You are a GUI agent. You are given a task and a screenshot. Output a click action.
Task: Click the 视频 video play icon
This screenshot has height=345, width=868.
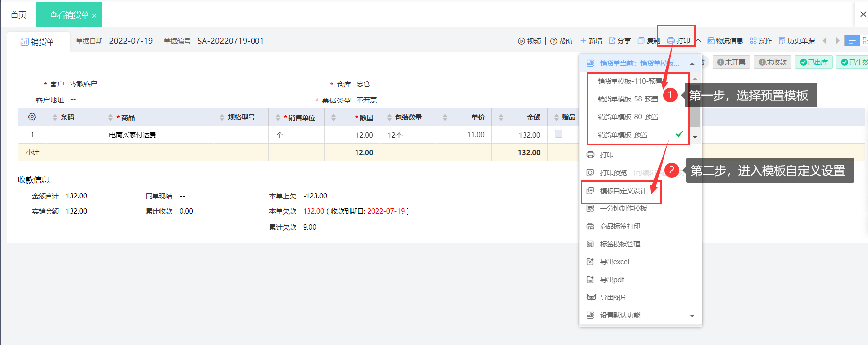pyautogui.click(x=521, y=41)
